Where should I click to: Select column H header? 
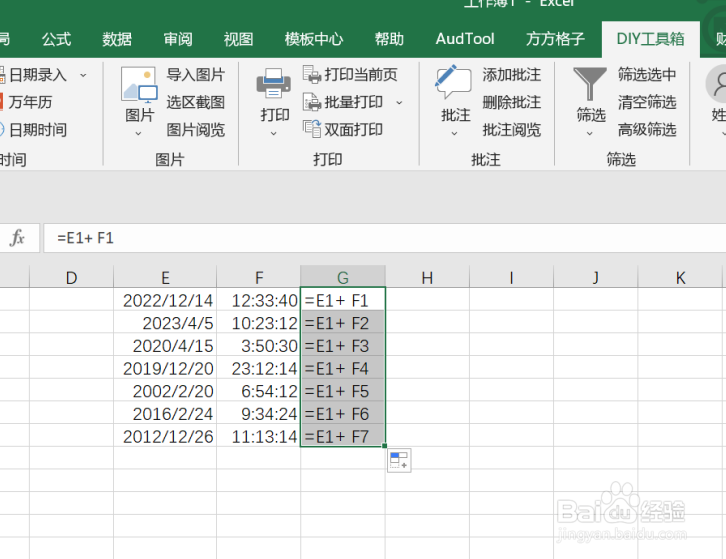[427, 277]
